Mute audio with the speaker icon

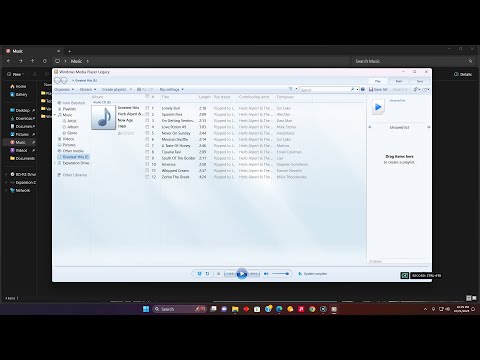[266, 274]
